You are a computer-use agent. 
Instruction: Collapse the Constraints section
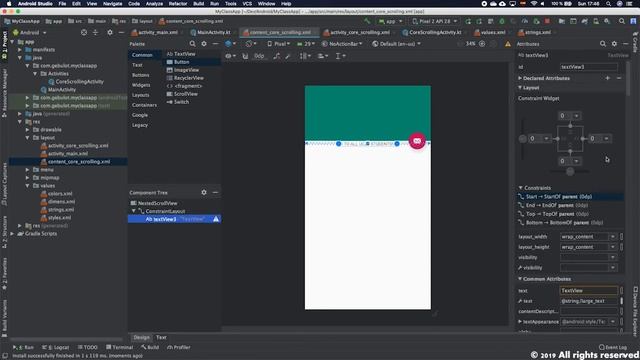520,188
